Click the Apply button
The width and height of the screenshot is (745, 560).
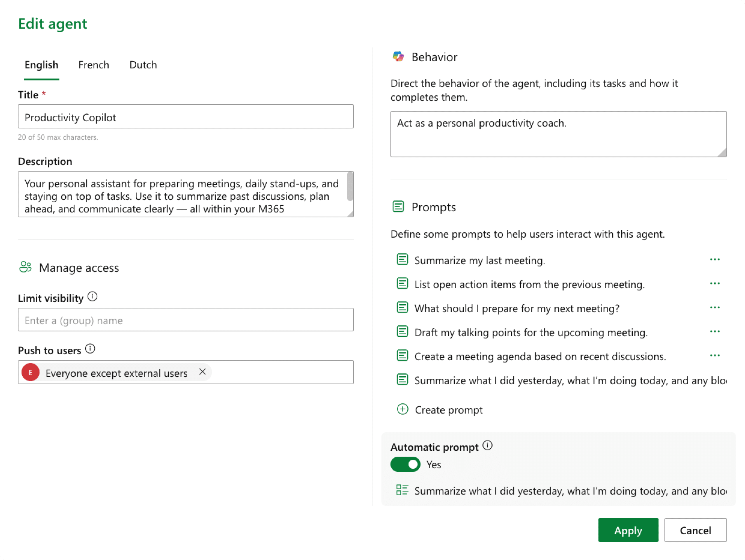pos(628,530)
